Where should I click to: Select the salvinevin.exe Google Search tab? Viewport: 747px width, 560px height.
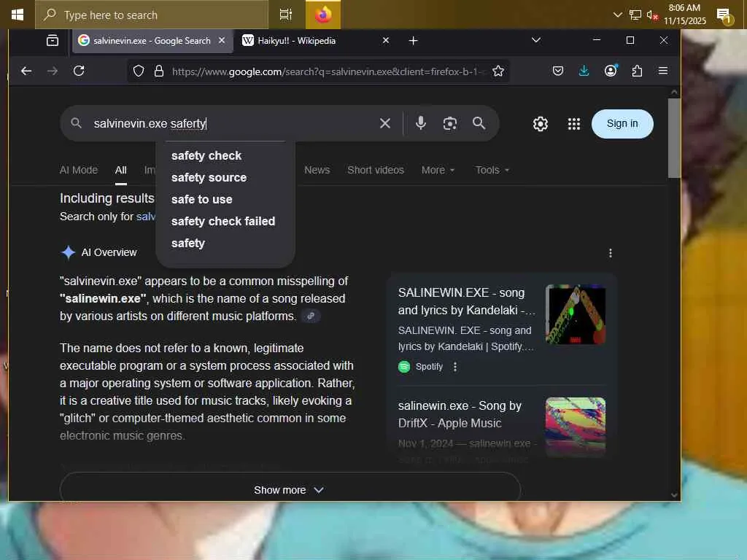pos(152,41)
